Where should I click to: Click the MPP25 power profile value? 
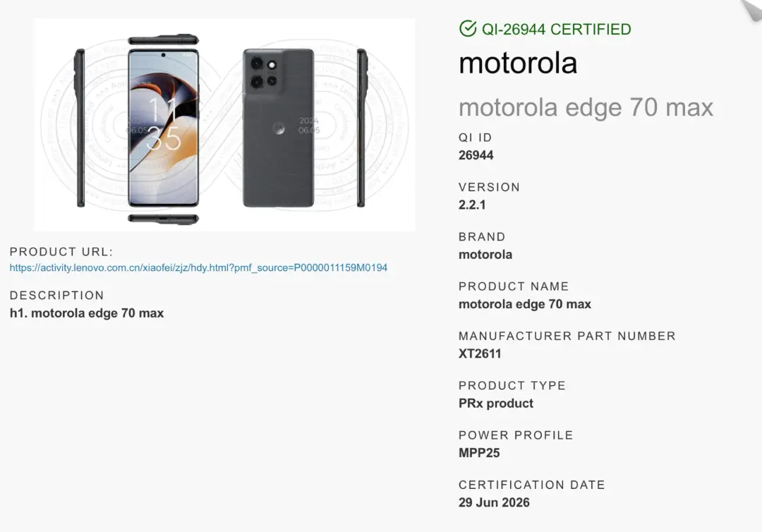tap(479, 453)
